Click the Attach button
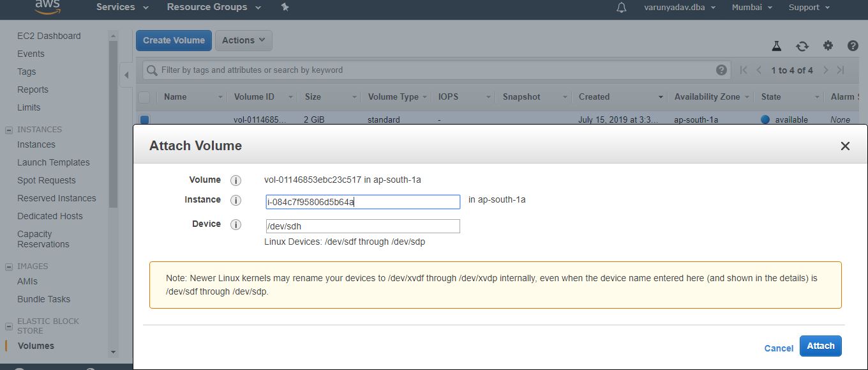The width and height of the screenshot is (868, 370). 820,346
